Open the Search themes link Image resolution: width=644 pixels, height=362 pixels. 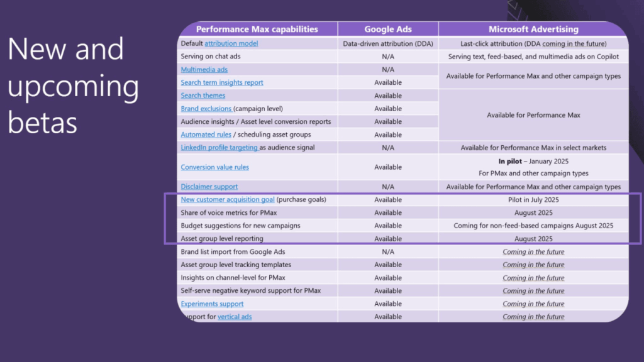pos(203,96)
